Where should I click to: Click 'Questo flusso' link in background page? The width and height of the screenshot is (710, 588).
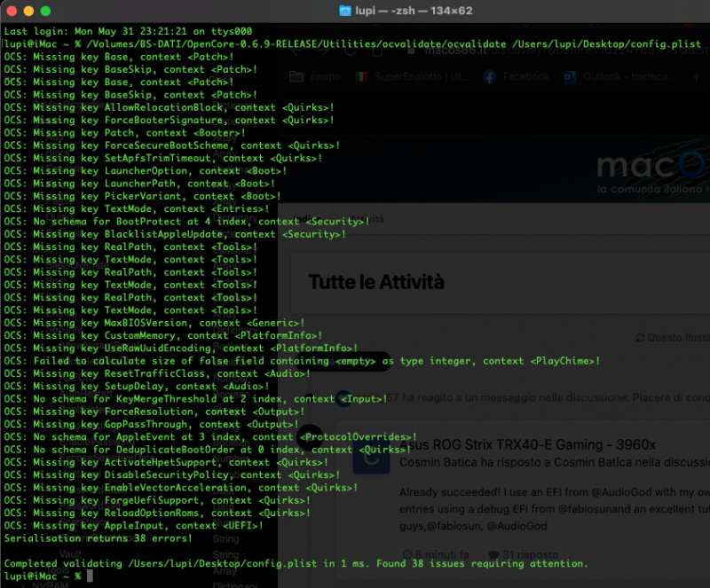click(x=673, y=338)
